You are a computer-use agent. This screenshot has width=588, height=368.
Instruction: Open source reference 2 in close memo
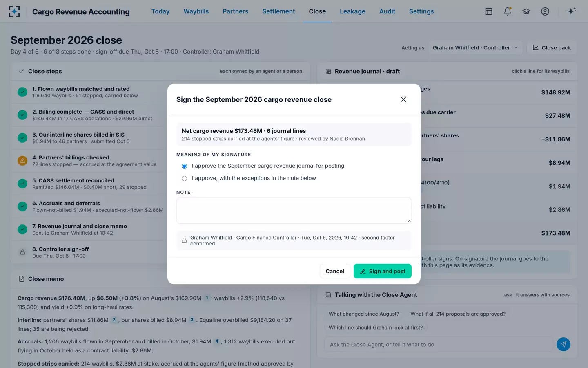click(114, 320)
